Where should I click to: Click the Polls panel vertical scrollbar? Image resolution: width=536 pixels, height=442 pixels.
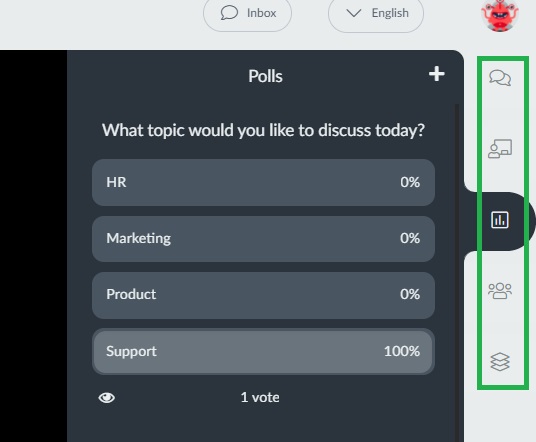(456, 273)
